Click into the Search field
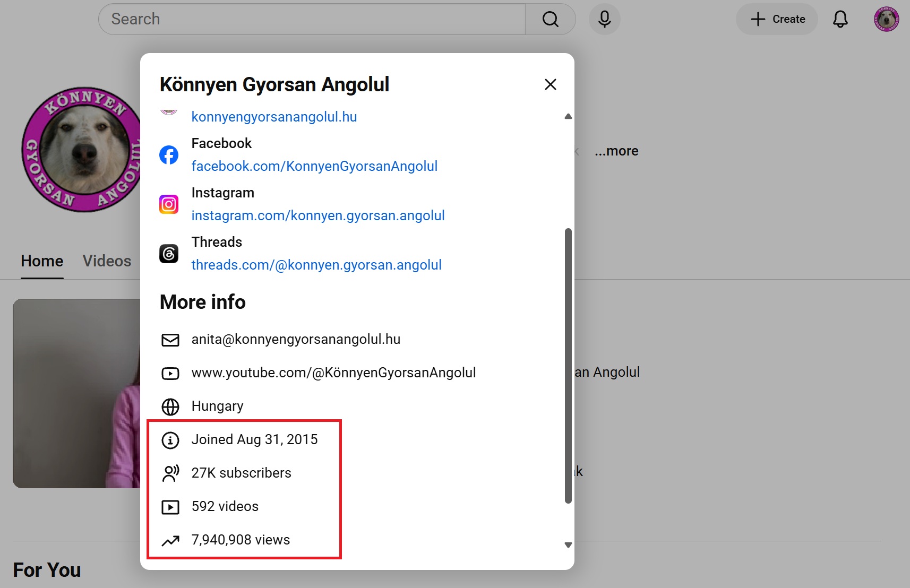Viewport: 910px width, 588px height. (312, 19)
